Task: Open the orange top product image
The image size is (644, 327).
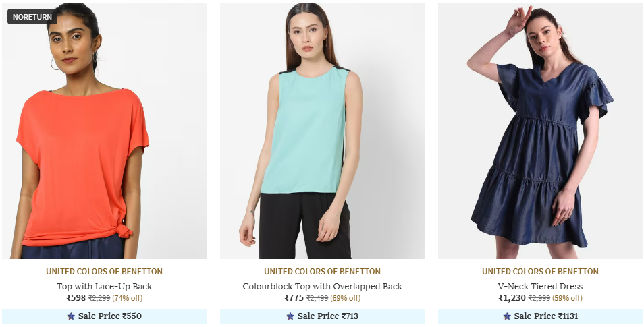Action: (x=104, y=131)
